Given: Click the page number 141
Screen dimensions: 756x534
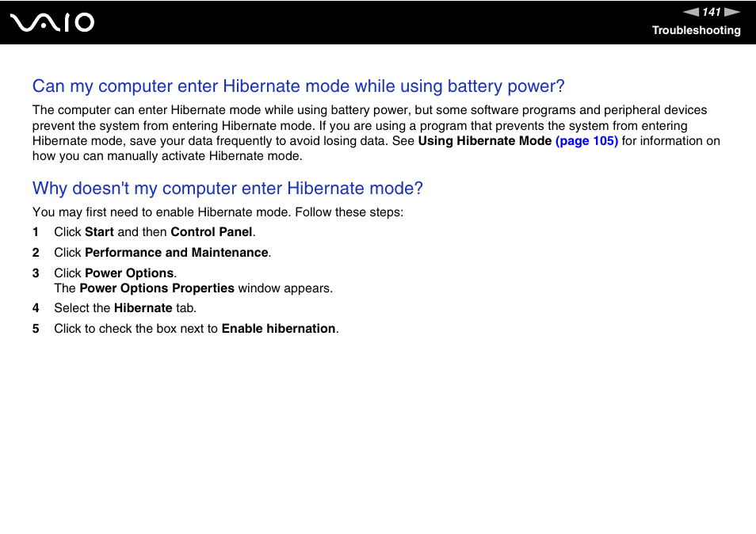Looking at the screenshot, I should (712, 12).
